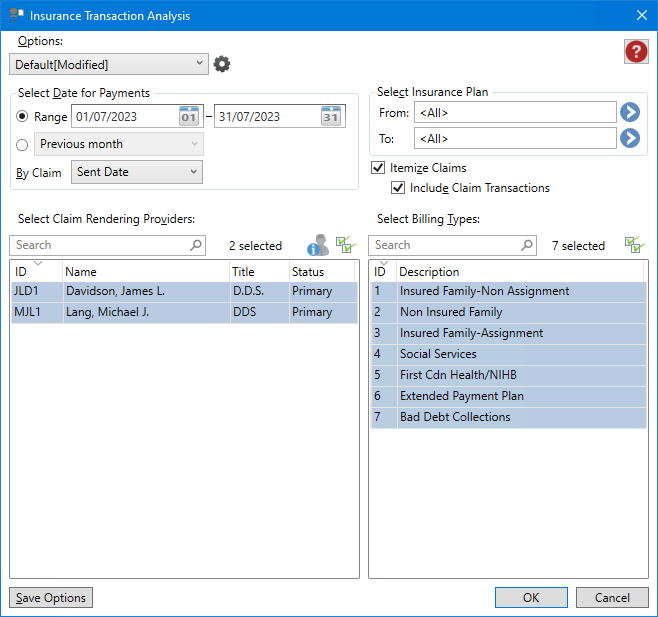The width and height of the screenshot is (658, 617).
Task: Click the billing types Search field
Action: tap(445, 245)
